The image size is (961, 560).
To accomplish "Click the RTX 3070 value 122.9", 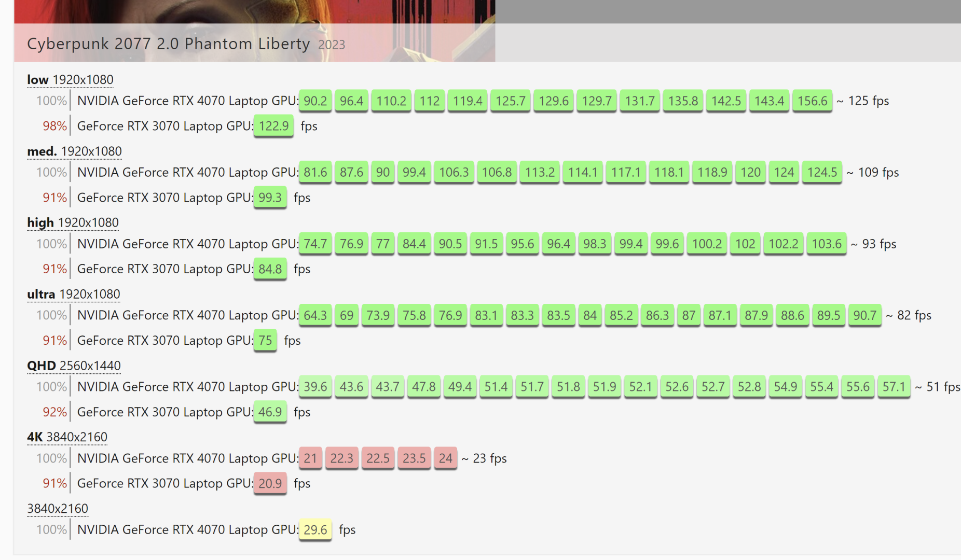I will (273, 126).
